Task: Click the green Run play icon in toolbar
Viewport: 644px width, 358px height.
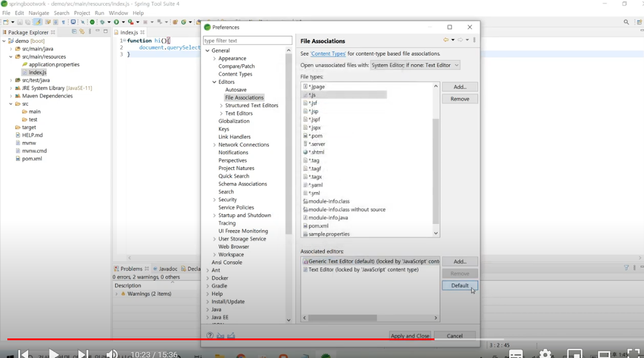Action: coord(116,22)
